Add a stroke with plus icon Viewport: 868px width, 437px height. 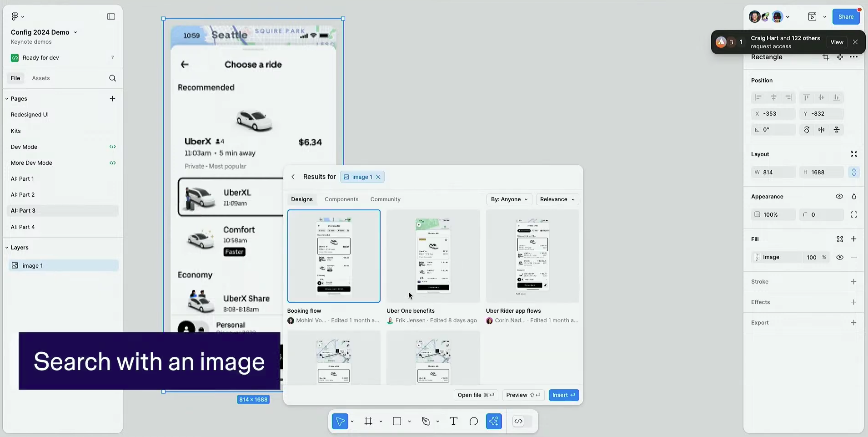pyautogui.click(x=854, y=282)
